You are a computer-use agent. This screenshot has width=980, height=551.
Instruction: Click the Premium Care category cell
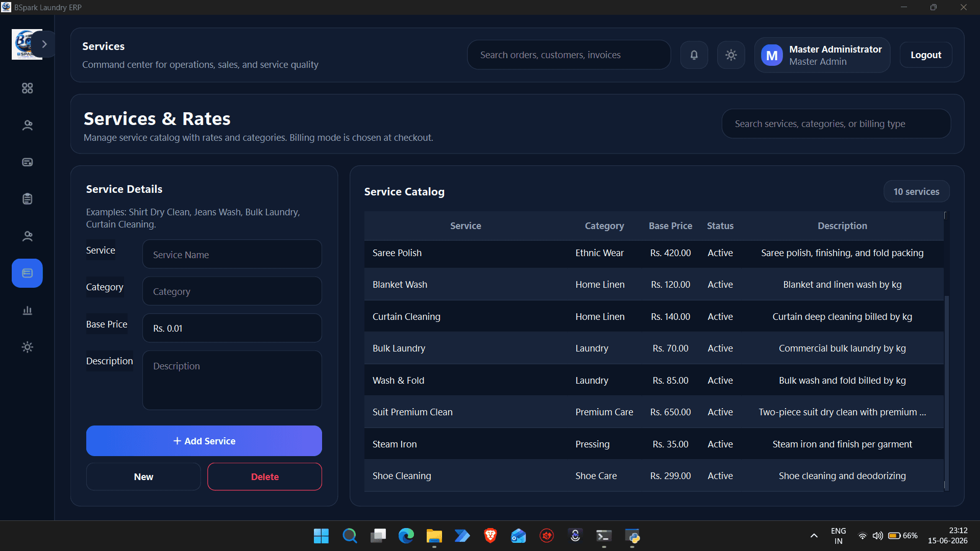(x=604, y=412)
